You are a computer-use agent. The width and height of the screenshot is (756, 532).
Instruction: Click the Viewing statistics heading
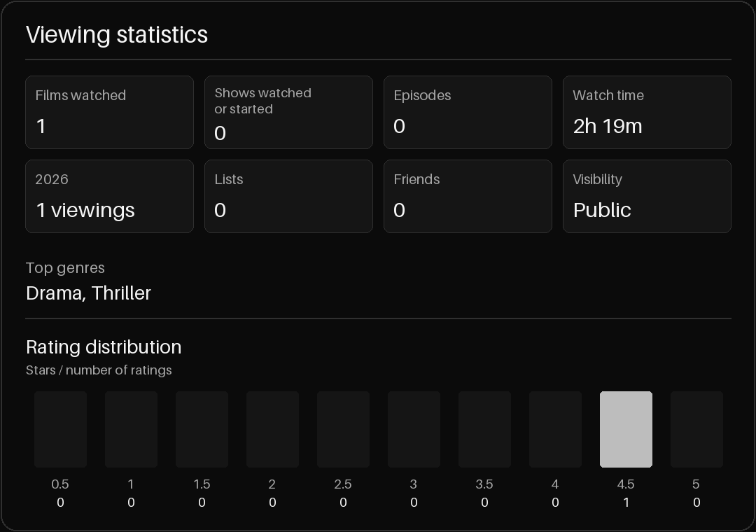click(x=117, y=35)
